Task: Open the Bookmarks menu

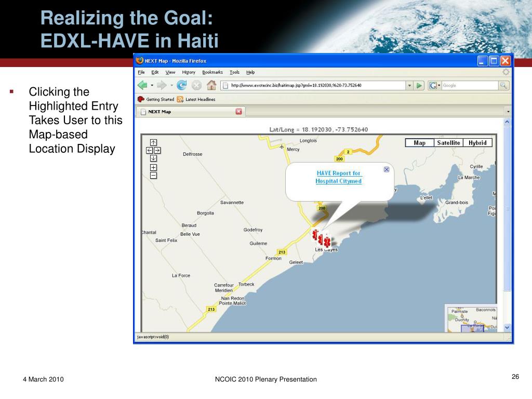Action: tap(212, 72)
